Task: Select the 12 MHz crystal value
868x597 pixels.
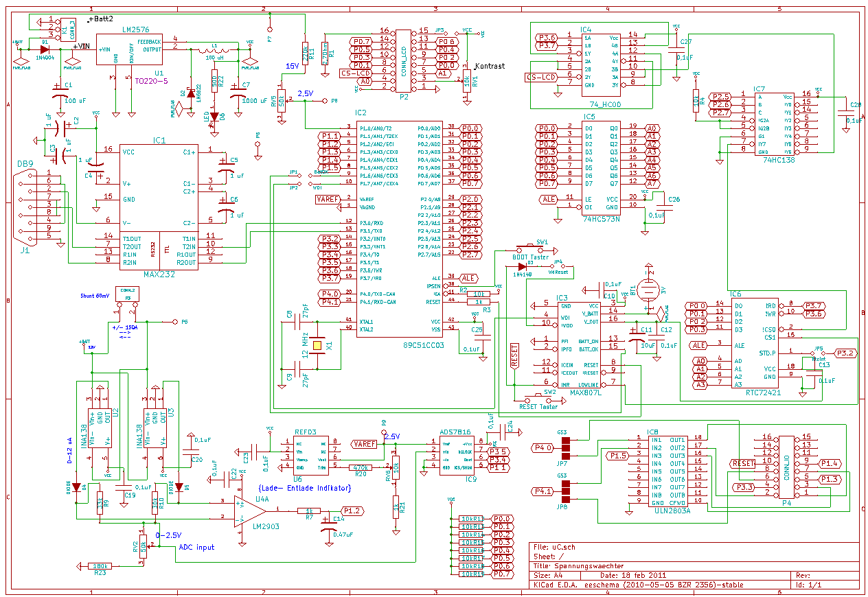Action: [x=304, y=345]
